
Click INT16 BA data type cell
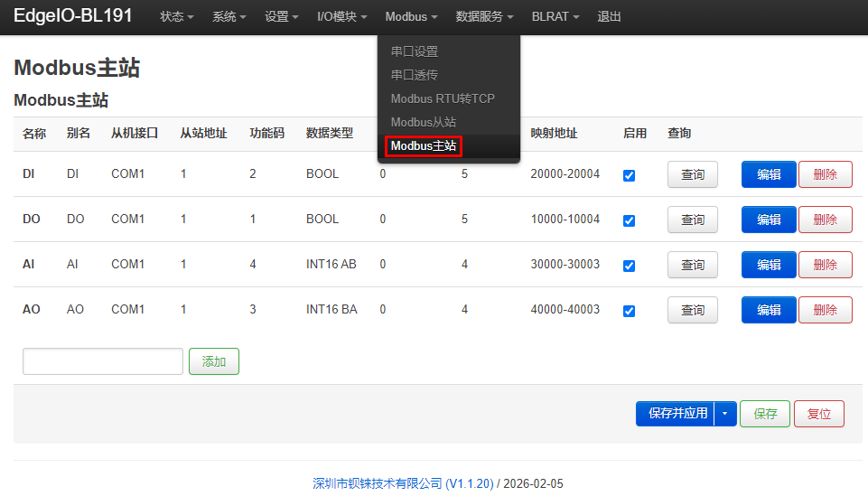pos(331,310)
